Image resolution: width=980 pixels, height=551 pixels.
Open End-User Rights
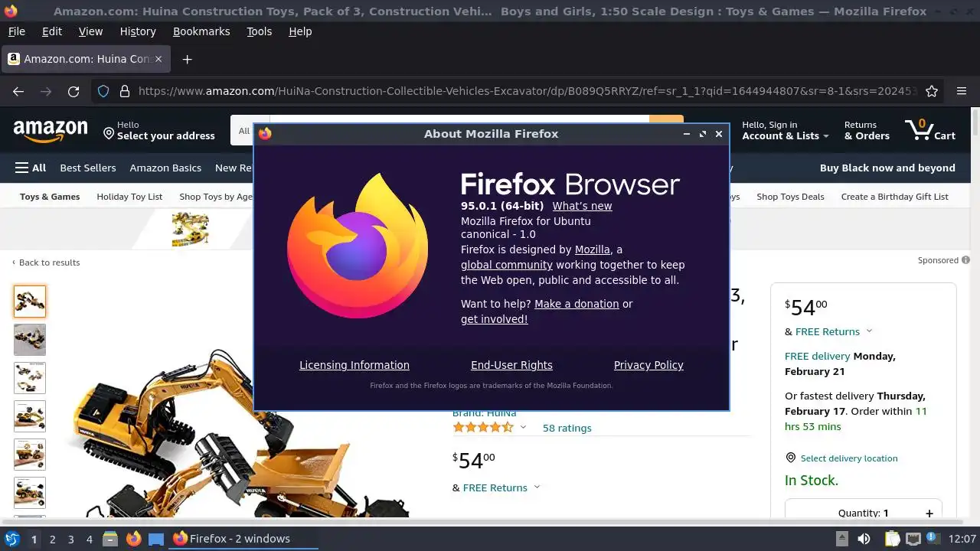[x=511, y=365]
